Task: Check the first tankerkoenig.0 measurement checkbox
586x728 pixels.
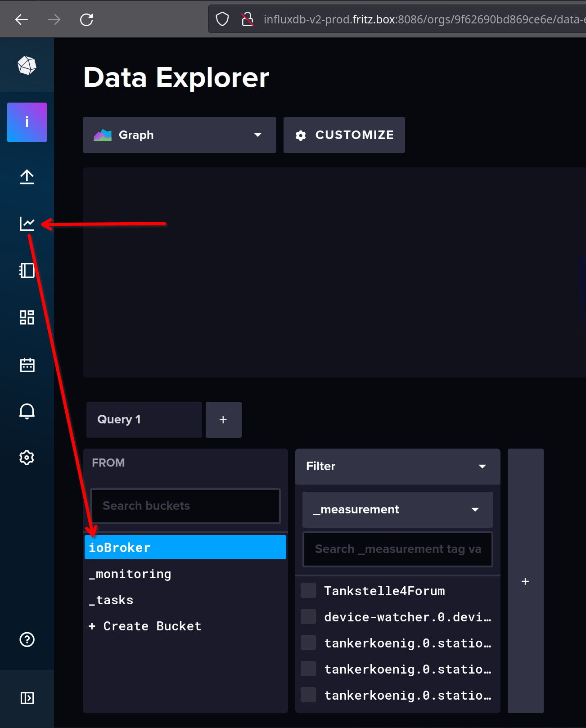Action: click(x=308, y=643)
